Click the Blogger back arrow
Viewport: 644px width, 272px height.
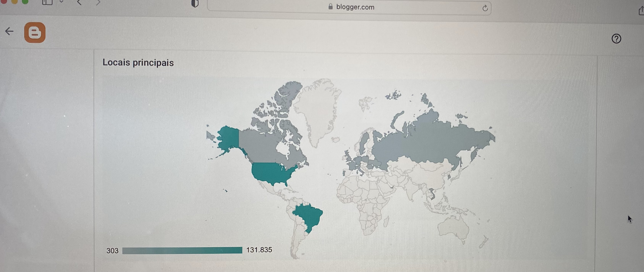(x=9, y=31)
